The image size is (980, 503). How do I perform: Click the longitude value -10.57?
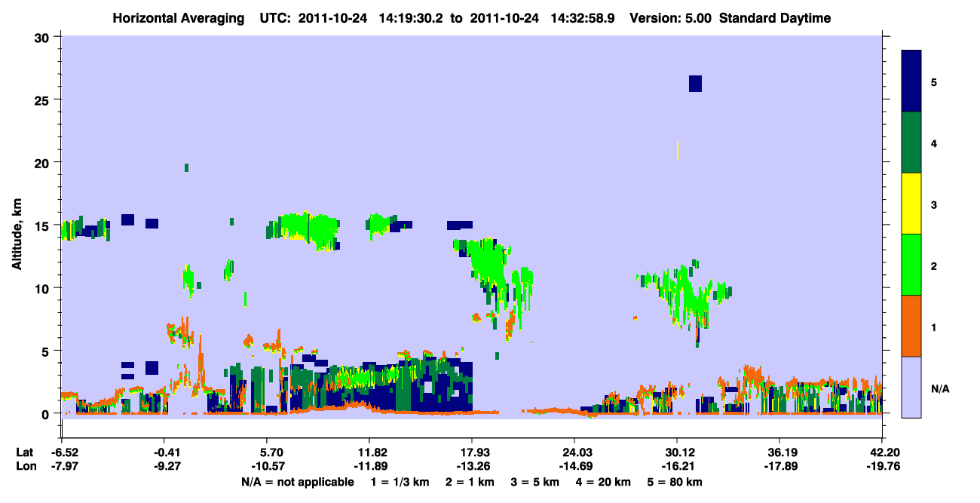pyautogui.click(x=266, y=466)
